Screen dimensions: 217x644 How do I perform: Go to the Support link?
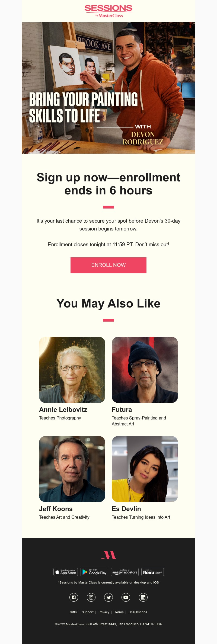(88, 612)
